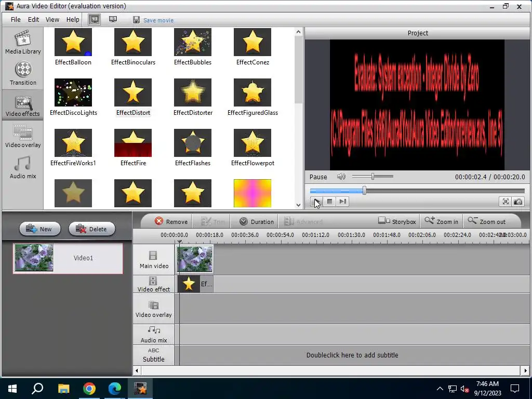Click the Video effect track header
The width and height of the screenshot is (532, 399).
(154, 284)
